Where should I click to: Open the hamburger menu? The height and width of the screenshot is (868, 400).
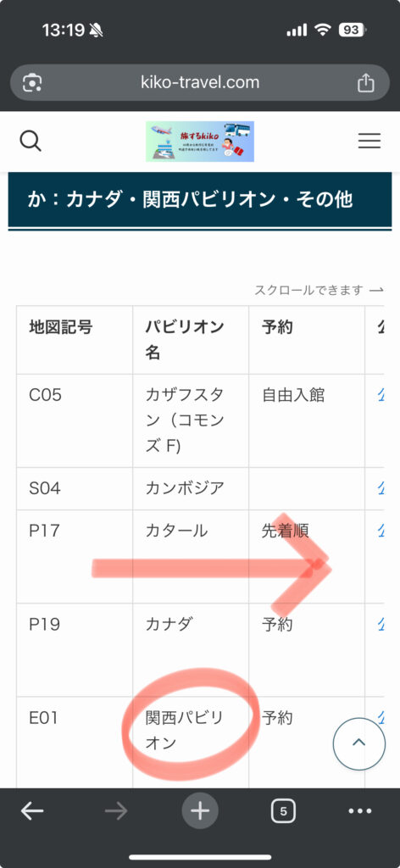click(369, 142)
